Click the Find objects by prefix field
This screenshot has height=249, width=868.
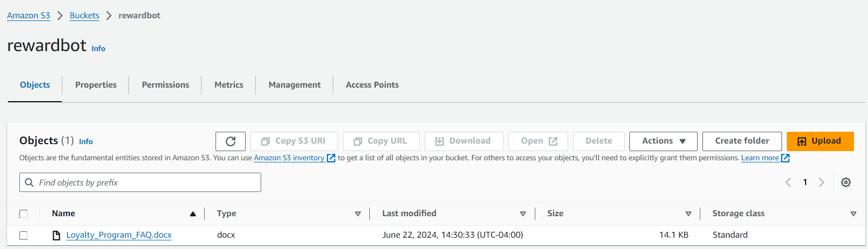145,183
